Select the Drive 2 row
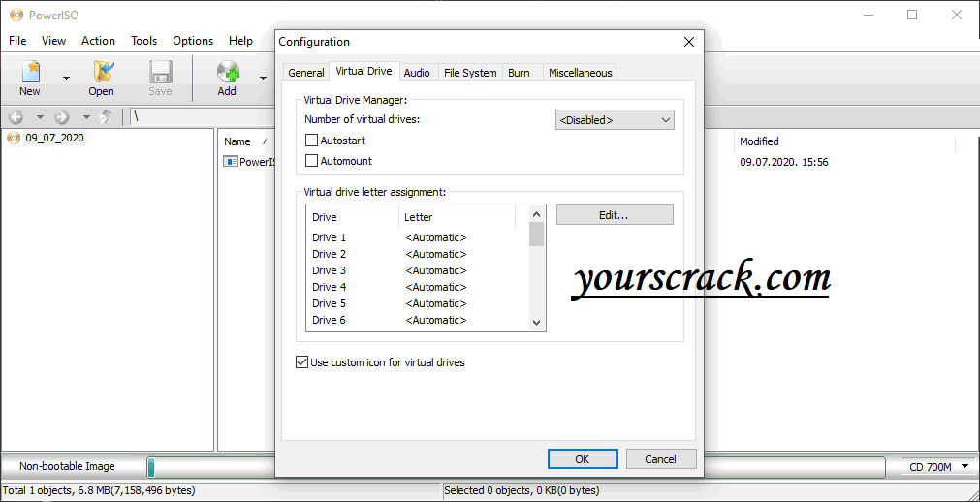 (x=416, y=254)
